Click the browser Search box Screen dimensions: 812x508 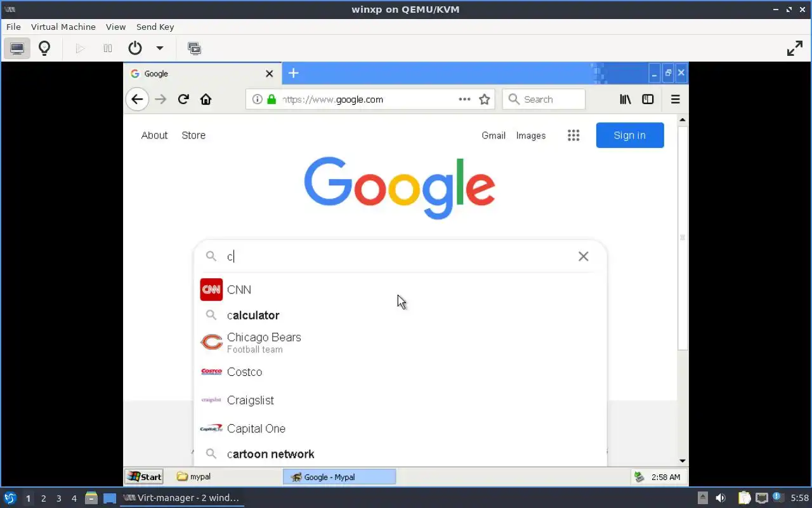click(544, 99)
